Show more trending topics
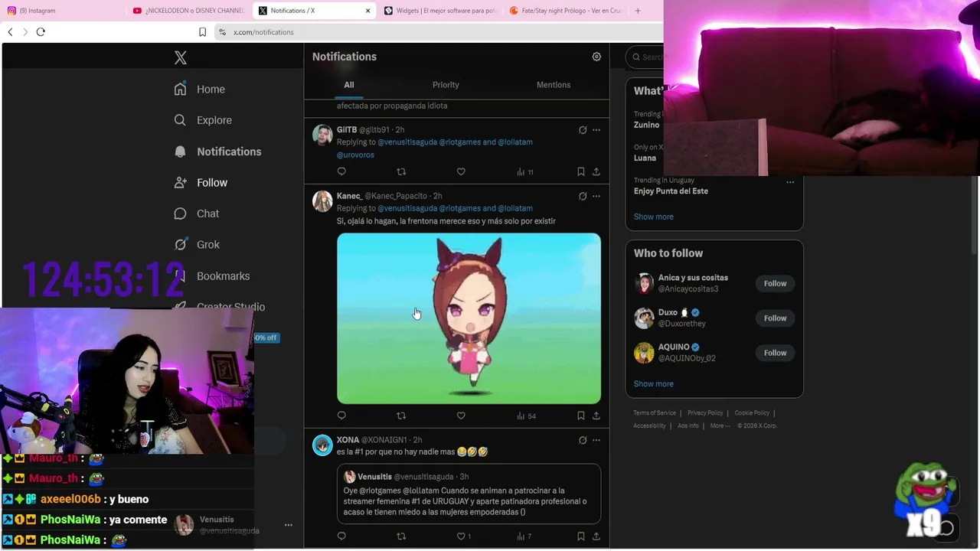Screen dimensions: 980x551 (654, 217)
